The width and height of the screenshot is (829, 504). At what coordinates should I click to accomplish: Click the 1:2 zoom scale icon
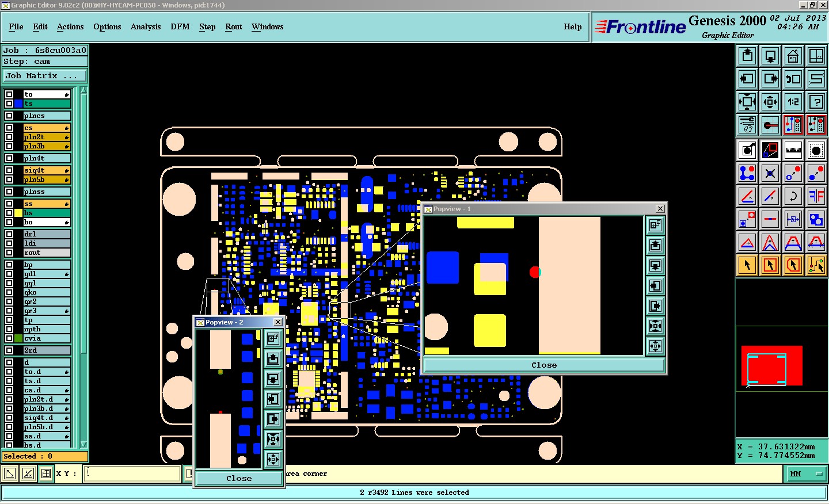tap(793, 102)
